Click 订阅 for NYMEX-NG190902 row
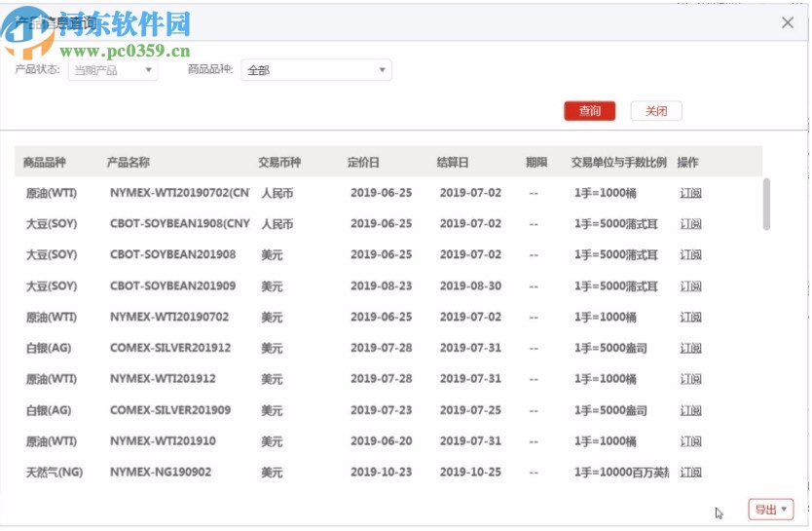Screen dimensions: 812x531 (x=690, y=473)
